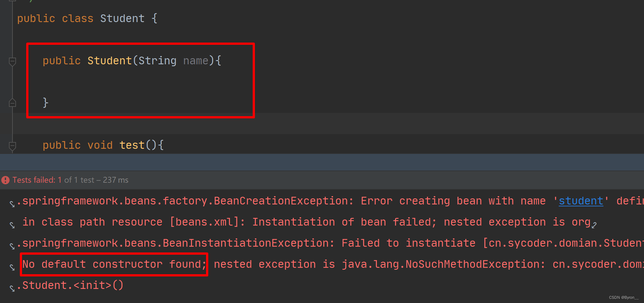Screen dimensions: 644x303
Task: Click 'Failed to instantiate' error text
Action: coord(409,243)
